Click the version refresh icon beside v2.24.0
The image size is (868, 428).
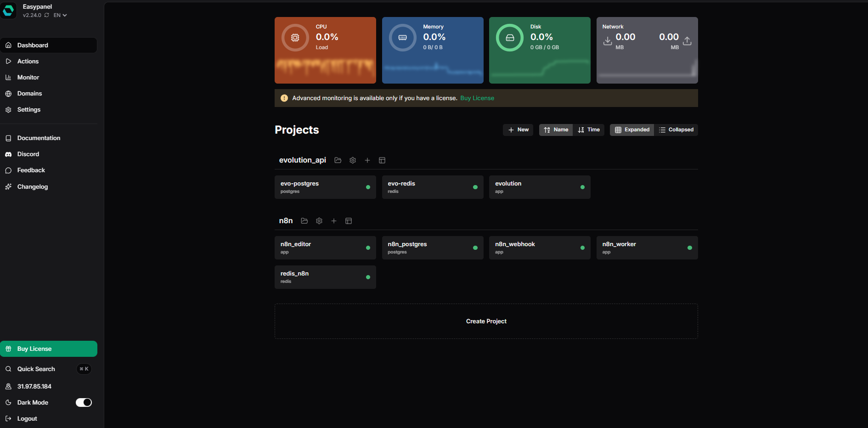[47, 15]
